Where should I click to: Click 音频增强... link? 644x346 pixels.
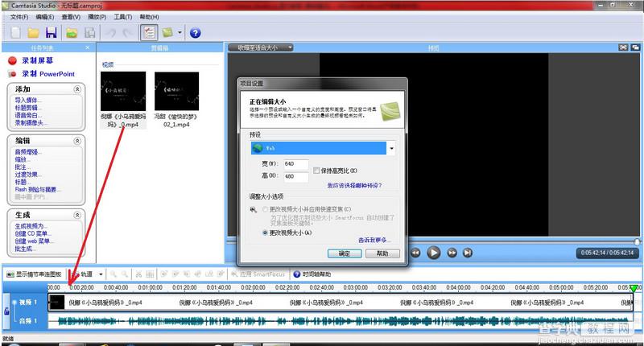point(28,152)
